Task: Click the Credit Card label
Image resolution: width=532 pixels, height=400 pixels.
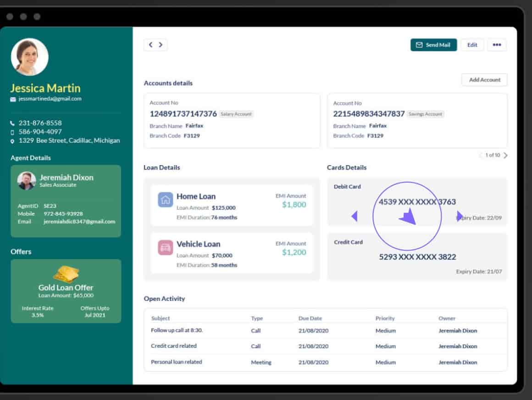Action: 348,242
